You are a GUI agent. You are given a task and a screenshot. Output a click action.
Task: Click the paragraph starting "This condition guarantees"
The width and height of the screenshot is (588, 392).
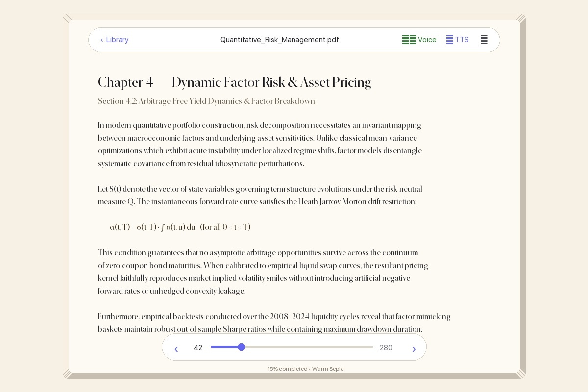pos(263,272)
